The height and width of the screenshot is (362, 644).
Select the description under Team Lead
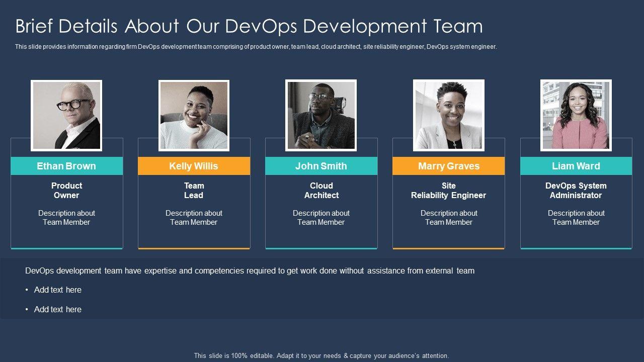194,218
